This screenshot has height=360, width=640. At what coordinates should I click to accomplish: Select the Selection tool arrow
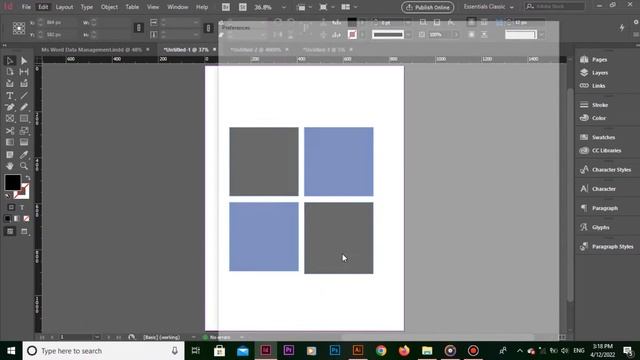tap(10, 61)
